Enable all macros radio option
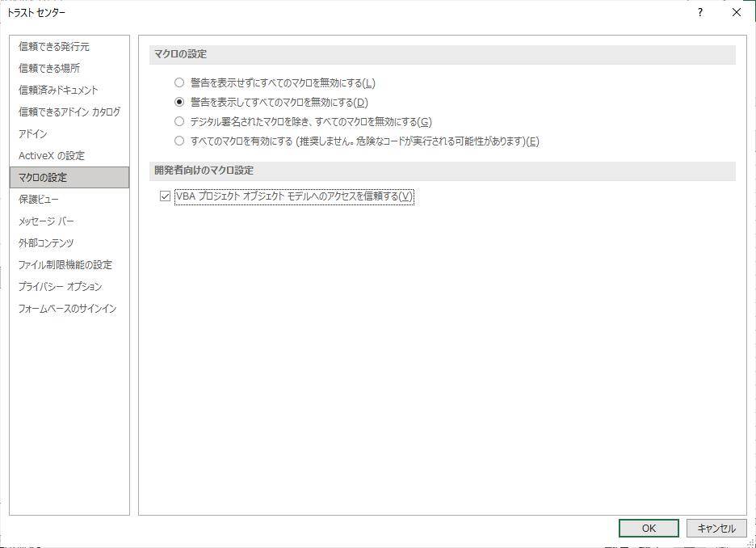 click(x=178, y=141)
